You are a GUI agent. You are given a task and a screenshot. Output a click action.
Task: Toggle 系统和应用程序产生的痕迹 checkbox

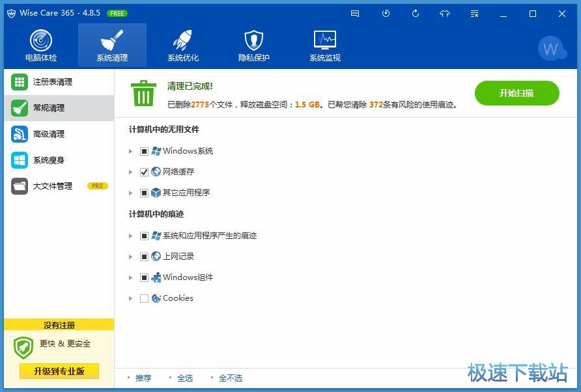tap(144, 236)
